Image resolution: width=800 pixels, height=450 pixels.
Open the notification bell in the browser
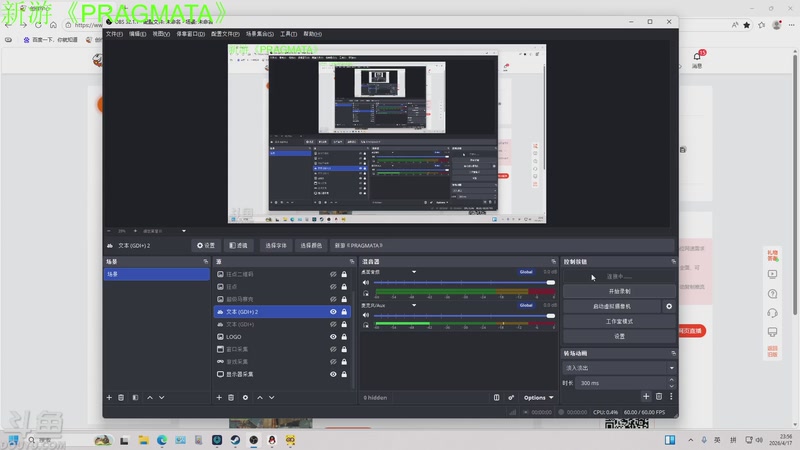pyautogui.click(x=697, y=56)
